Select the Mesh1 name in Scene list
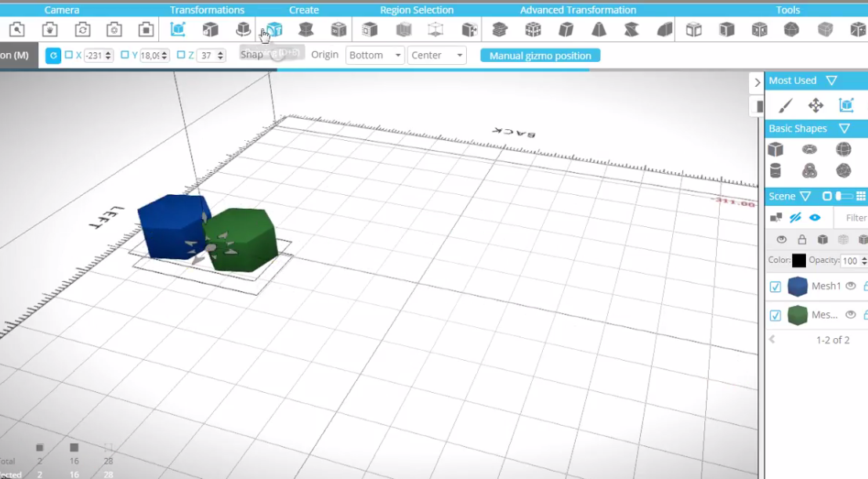 click(826, 286)
